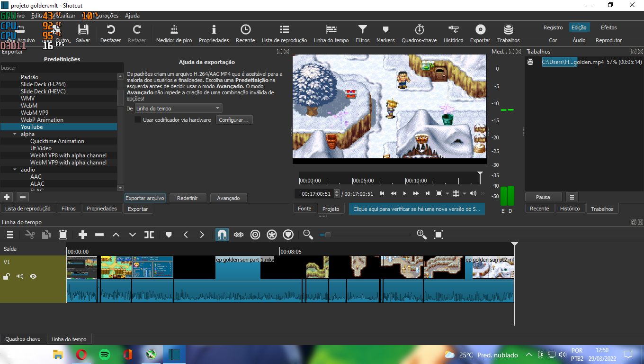Click the Desfazer undo button

pyautogui.click(x=110, y=34)
